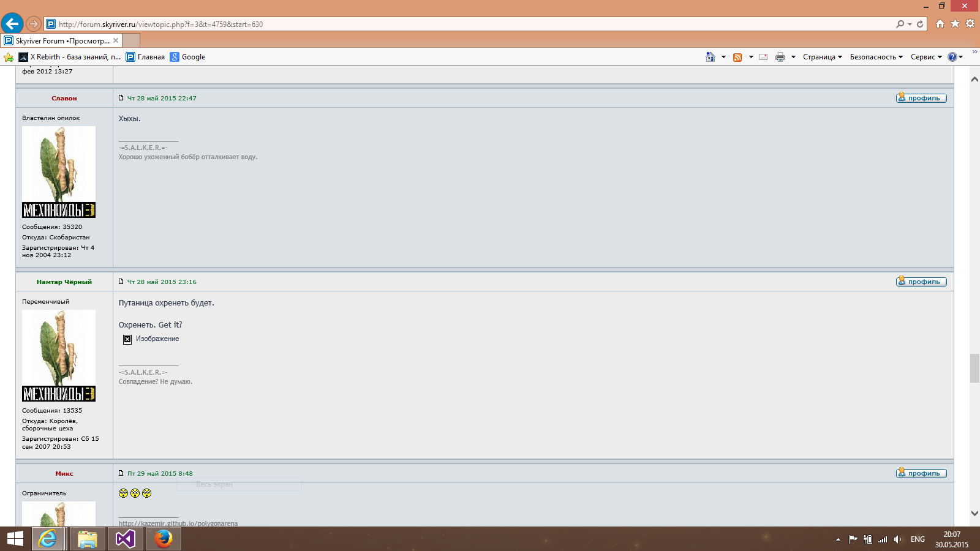Open File Explorer from taskbar

[x=88, y=539]
